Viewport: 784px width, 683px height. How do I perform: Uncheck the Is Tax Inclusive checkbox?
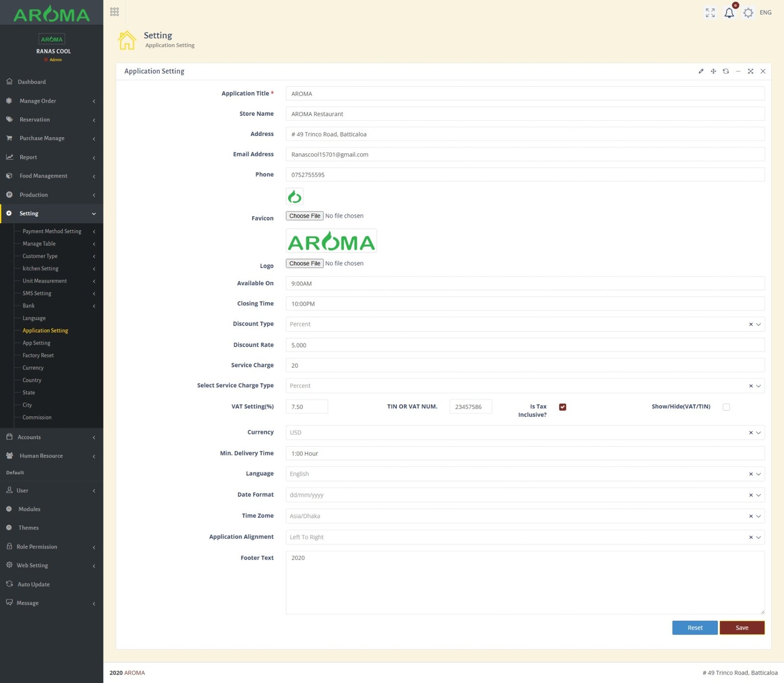tap(563, 407)
